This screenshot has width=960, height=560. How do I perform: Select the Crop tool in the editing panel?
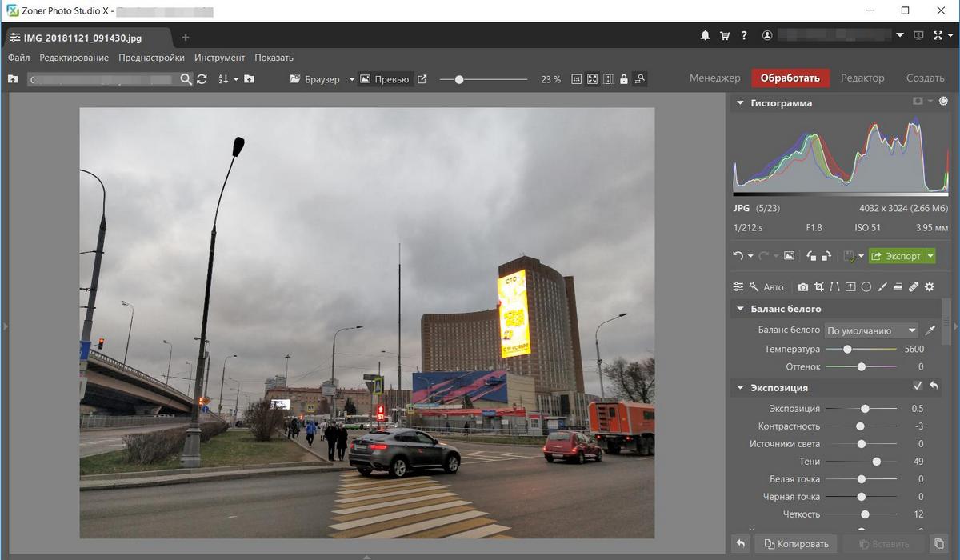click(x=819, y=286)
